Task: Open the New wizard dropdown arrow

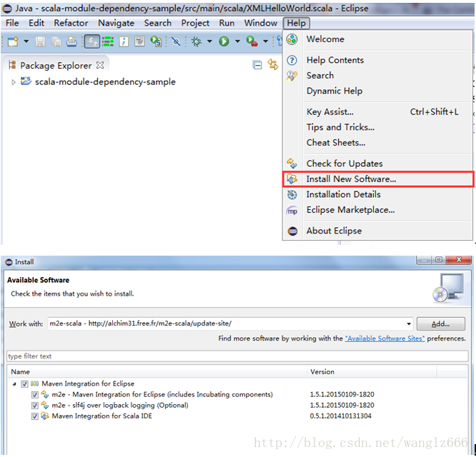Action: pos(26,41)
